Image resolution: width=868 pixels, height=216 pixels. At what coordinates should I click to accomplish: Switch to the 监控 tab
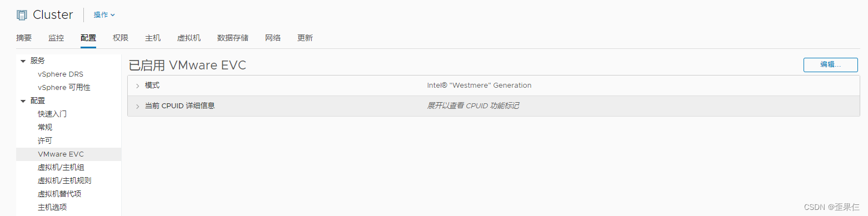pyautogui.click(x=56, y=38)
